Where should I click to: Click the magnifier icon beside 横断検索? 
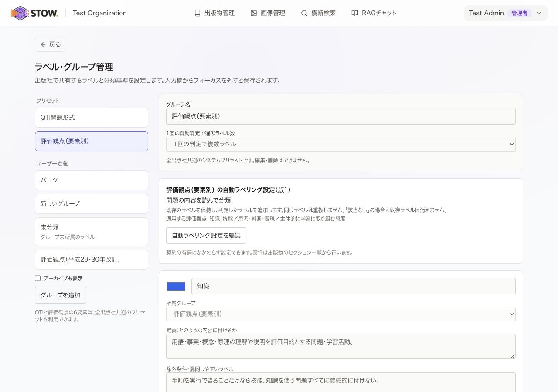click(x=304, y=13)
